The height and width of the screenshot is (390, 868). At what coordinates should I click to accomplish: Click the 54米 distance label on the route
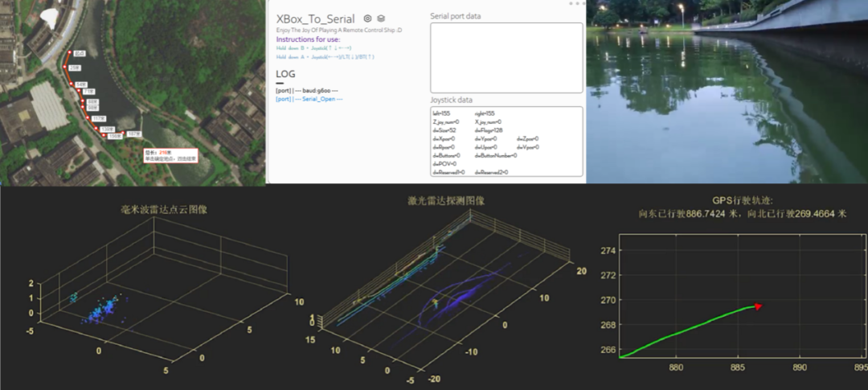click(x=81, y=84)
